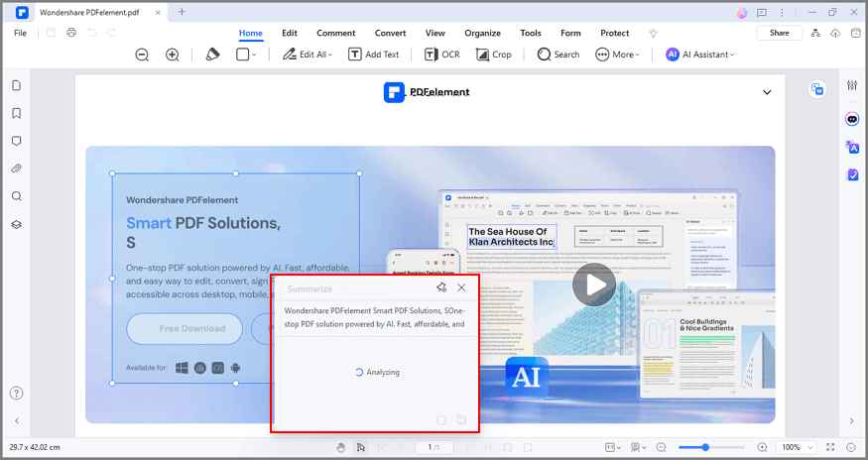Go to the next page arrow
This screenshot has width=868, height=460.
pos(467,447)
